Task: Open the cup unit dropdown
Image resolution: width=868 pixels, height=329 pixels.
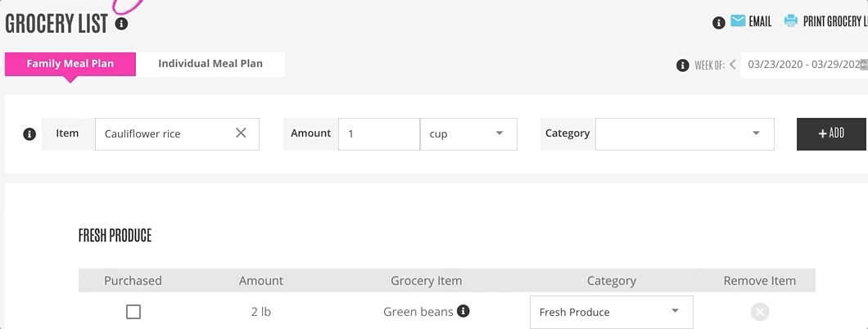Action: [x=468, y=134]
